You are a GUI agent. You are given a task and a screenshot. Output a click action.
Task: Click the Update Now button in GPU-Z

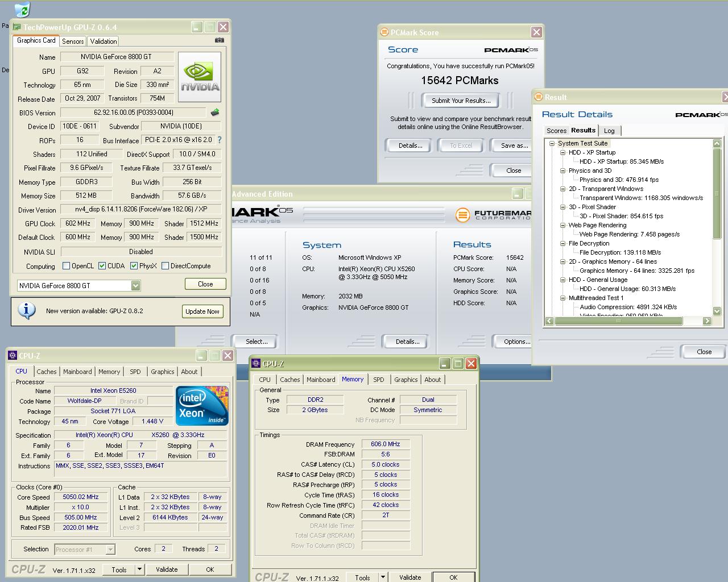[202, 311]
